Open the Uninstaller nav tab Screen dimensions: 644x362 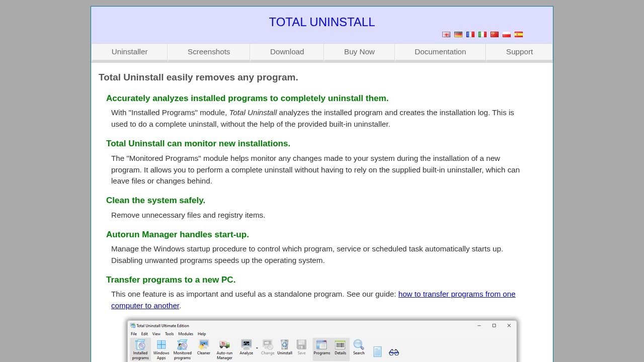coord(129,52)
